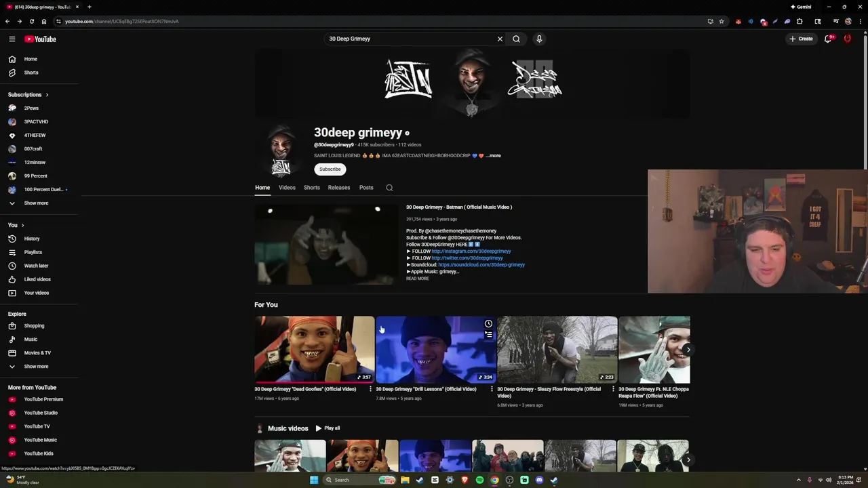Viewport: 868px width, 488px height.
Task: Add Drill Lessons to queue
Action: [488, 335]
